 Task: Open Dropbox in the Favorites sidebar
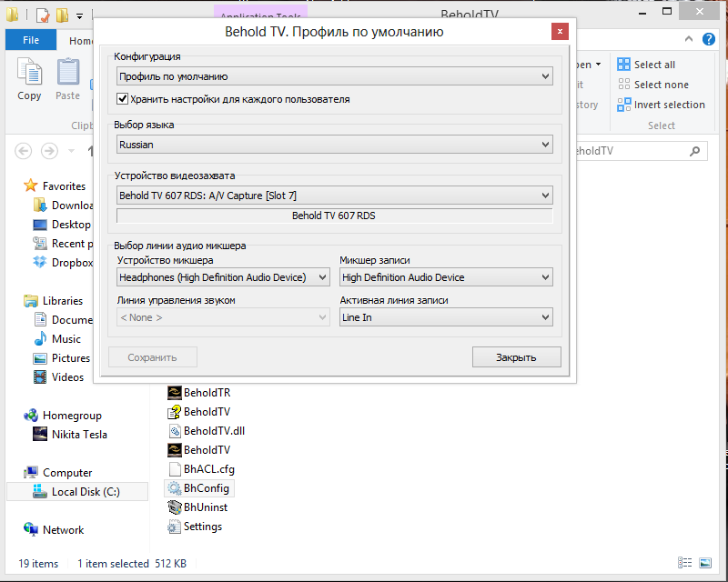pos(72,263)
